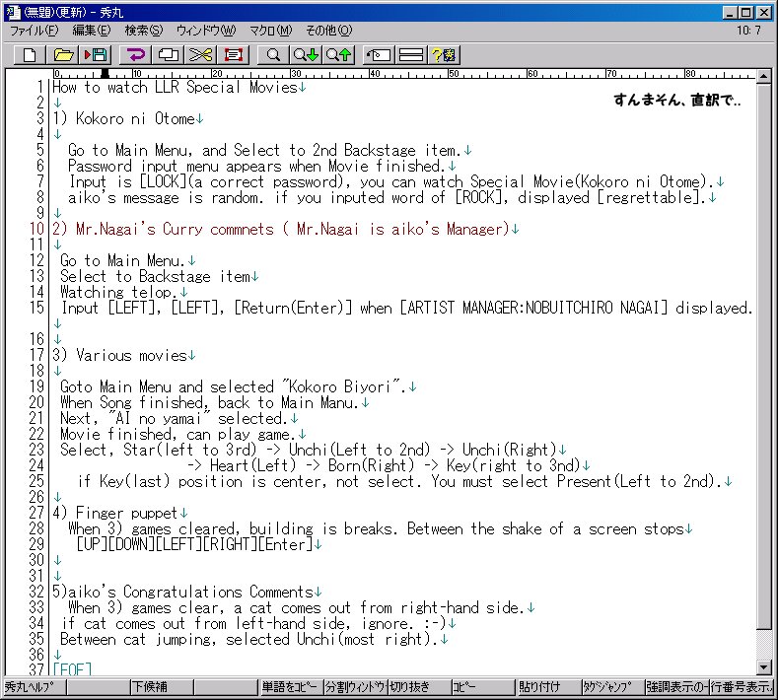Click the 秀丸ヘルプ function key button
This screenshot has width=778, height=700.
(x=35, y=687)
